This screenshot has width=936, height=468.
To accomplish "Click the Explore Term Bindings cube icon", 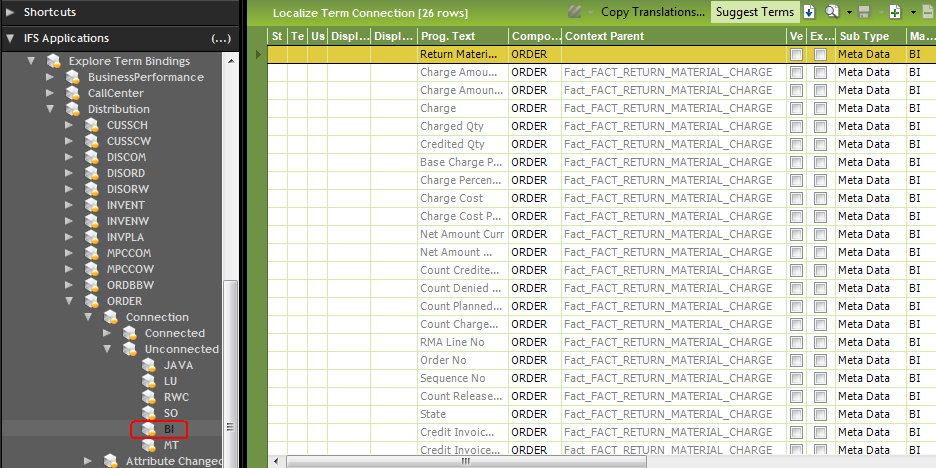I will pos(53,61).
